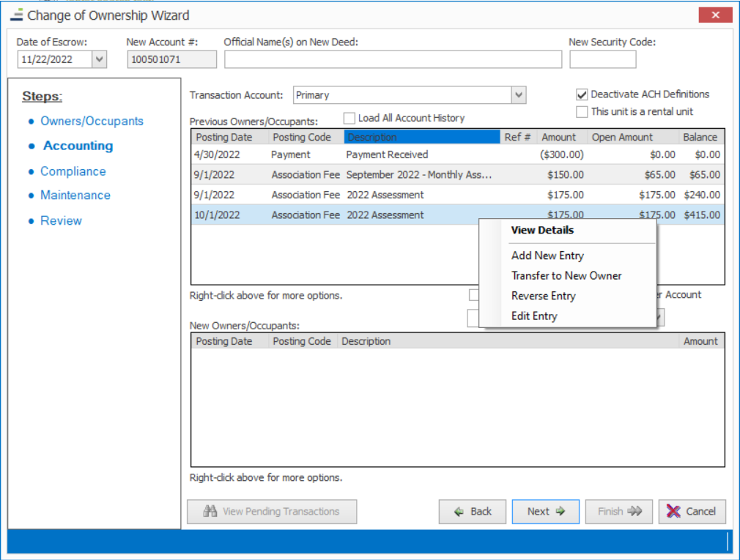Open the Date of Escrow dropdown
Viewport: 740px width, 560px height.
100,60
